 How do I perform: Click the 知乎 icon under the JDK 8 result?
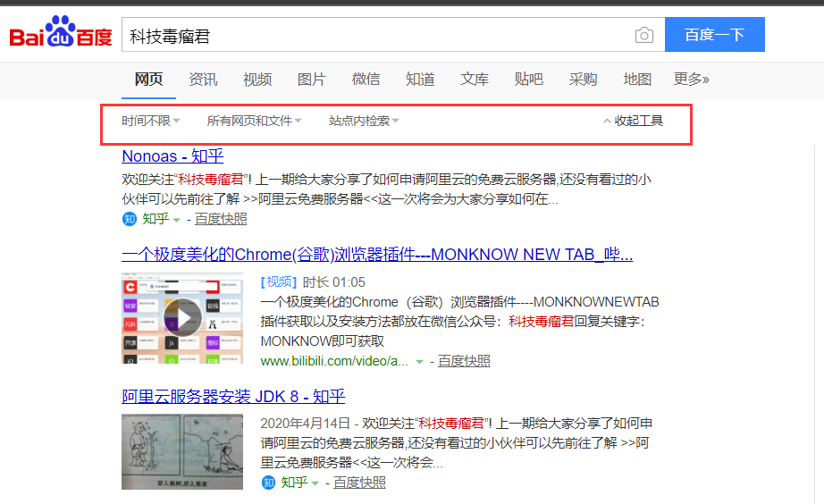(268, 483)
